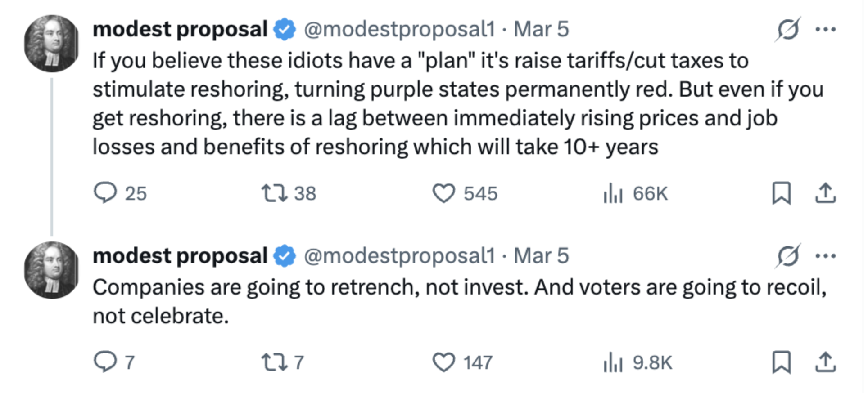Repost the tweet with 7 reposts
Viewport: 868px width, 393px height.
pos(274,362)
